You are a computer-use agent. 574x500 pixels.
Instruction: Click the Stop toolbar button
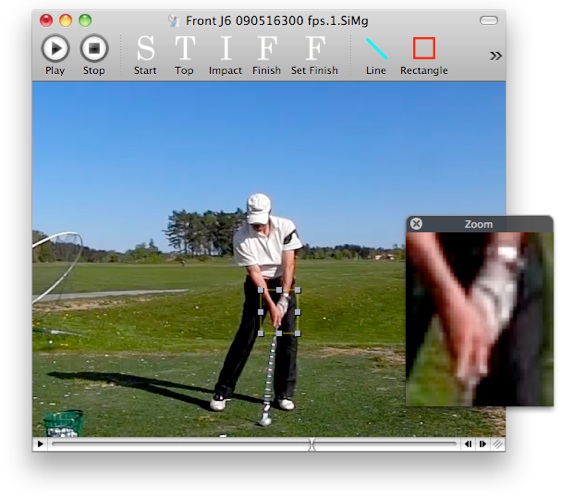point(94,55)
